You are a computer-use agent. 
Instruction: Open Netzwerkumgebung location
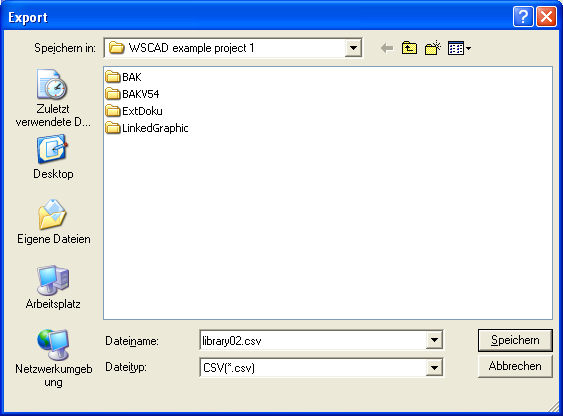click(x=53, y=358)
